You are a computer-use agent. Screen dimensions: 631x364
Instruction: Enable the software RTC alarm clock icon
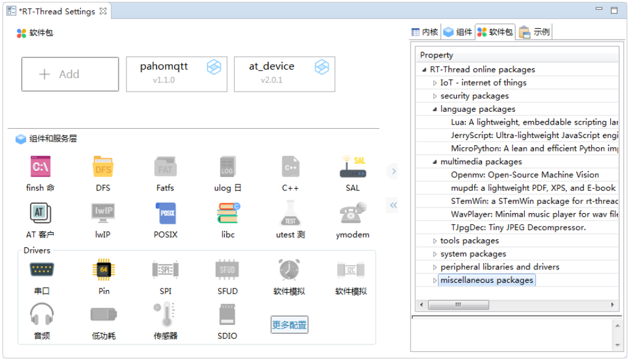point(289,269)
